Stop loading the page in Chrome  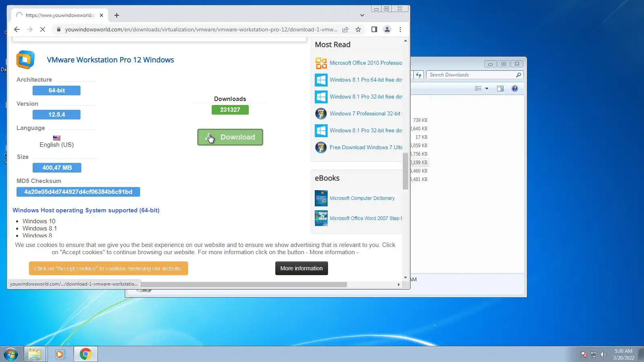43,29
